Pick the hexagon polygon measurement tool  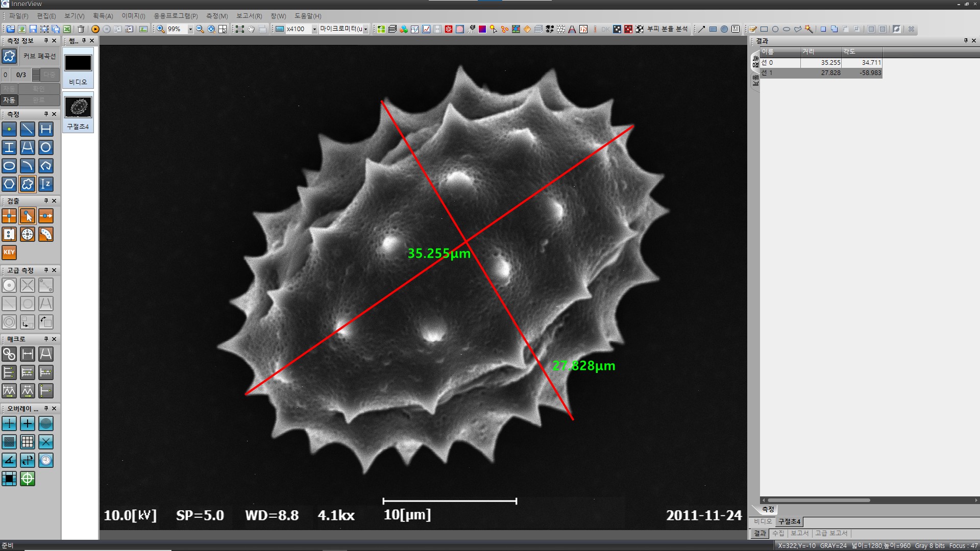[9, 184]
